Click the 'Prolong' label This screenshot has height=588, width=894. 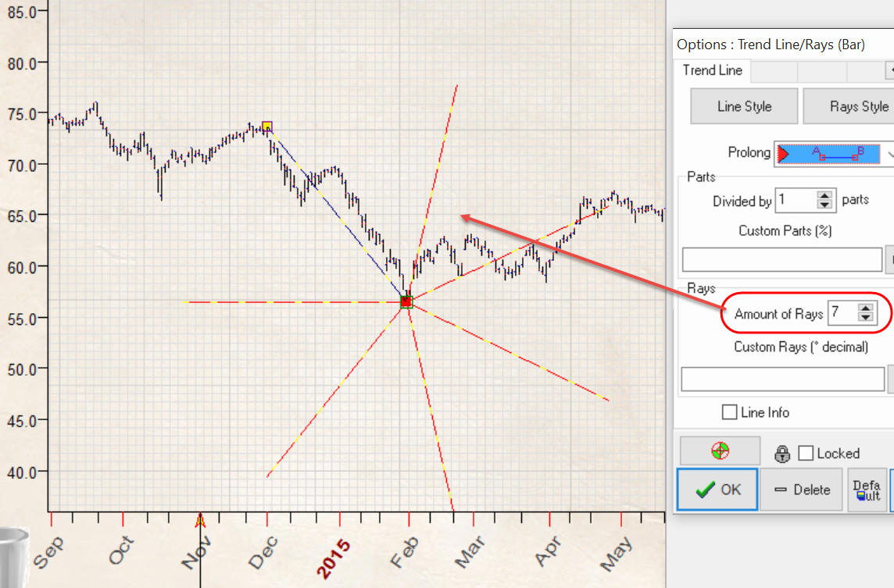tap(749, 152)
